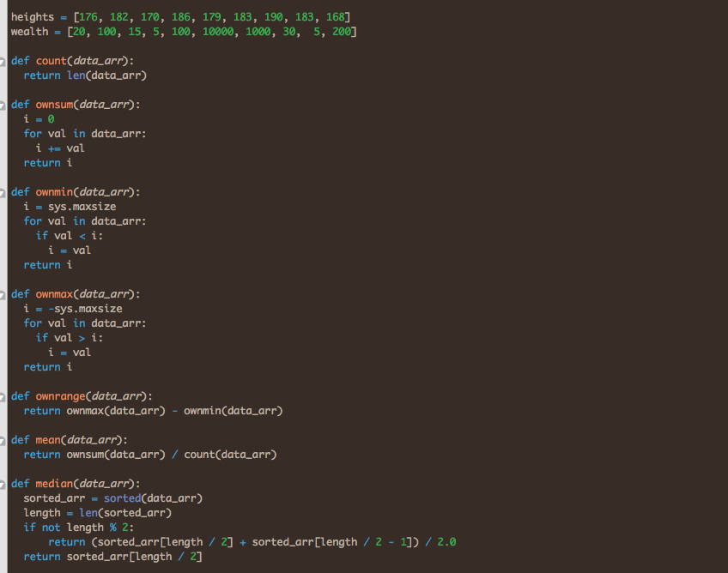The image size is (728, 573).
Task: Click 'ownmin(data_arr)' call in ownrange return
Action: (234, 411)
